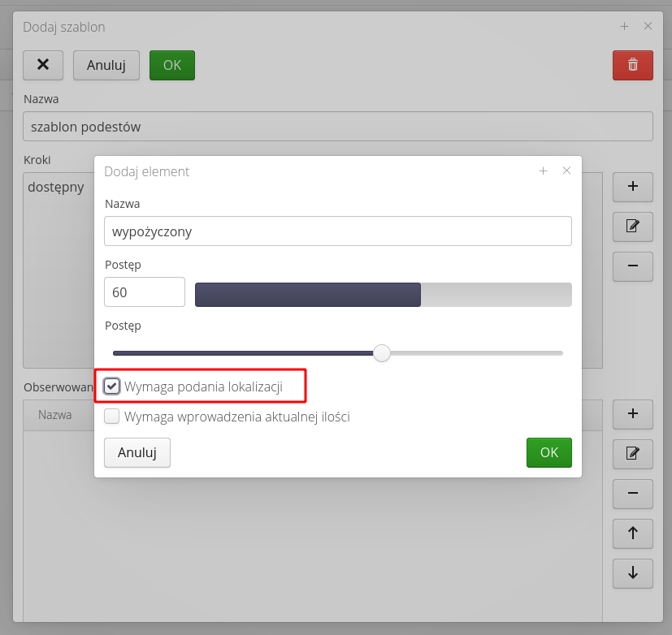Screen dimensions: 672x635
Task: Move item down with the arrow icon
Action: (x=632, y=572)
